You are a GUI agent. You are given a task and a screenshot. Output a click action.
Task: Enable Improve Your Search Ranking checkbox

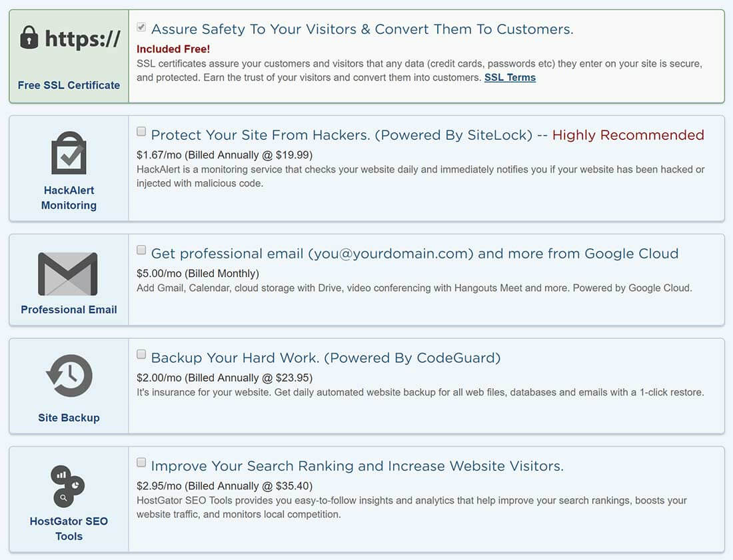[141, 462]
